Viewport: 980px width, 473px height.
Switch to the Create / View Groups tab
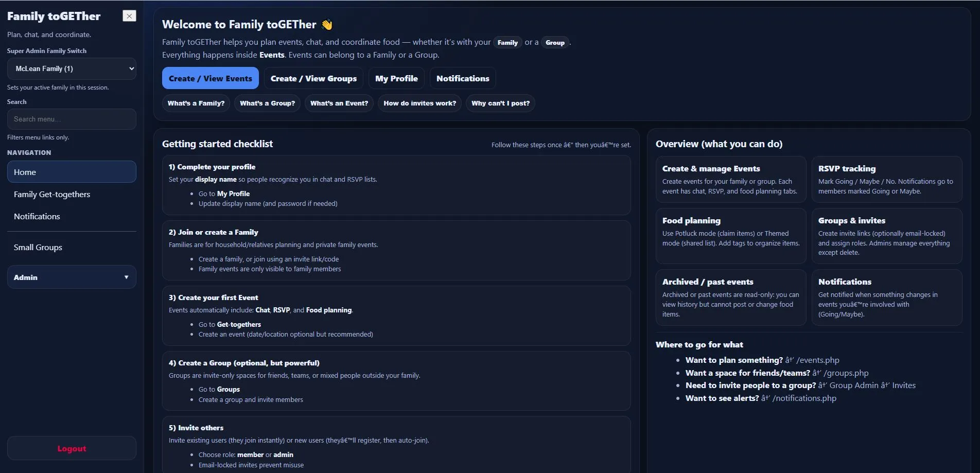coord(313,78)
